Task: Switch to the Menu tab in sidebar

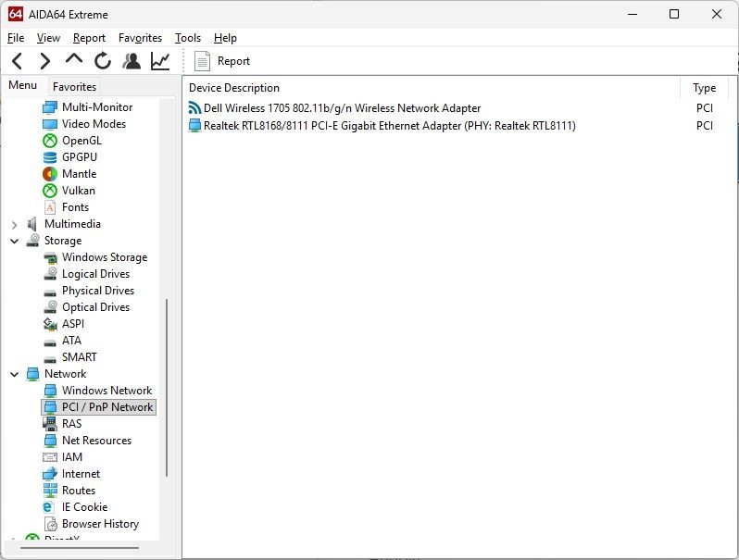Action: 22,86
